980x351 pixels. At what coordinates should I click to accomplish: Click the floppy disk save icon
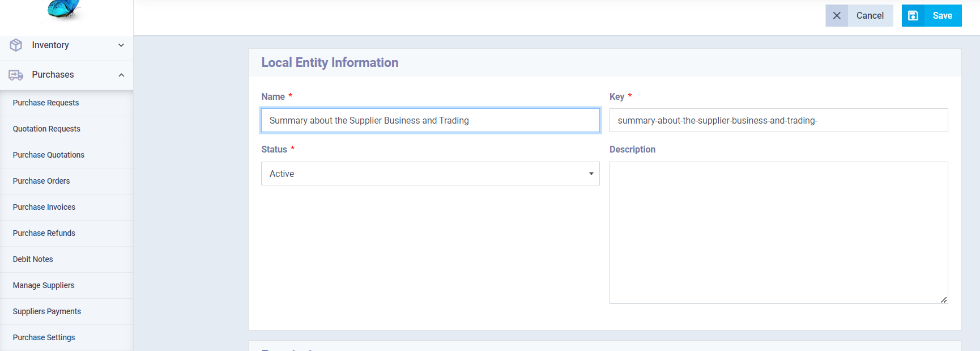tap(913, 16)
